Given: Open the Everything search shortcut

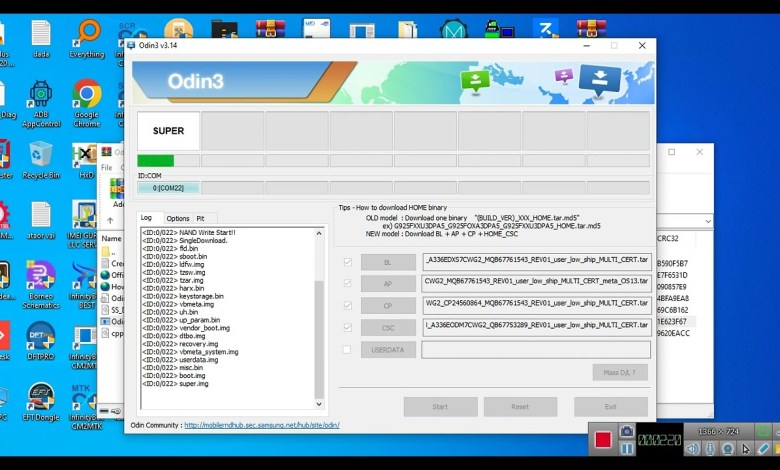Looking at the screenshot, I should 87,35.
